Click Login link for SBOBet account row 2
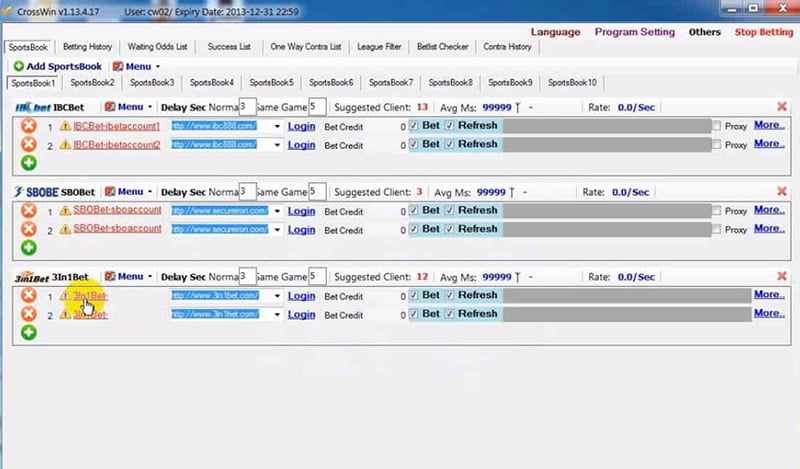Image resolution: width=800 pixels, height=469 pixels. (301, 230)
